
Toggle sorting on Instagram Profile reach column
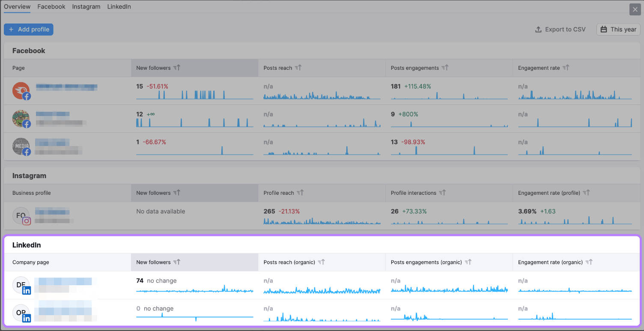[300, 193]
